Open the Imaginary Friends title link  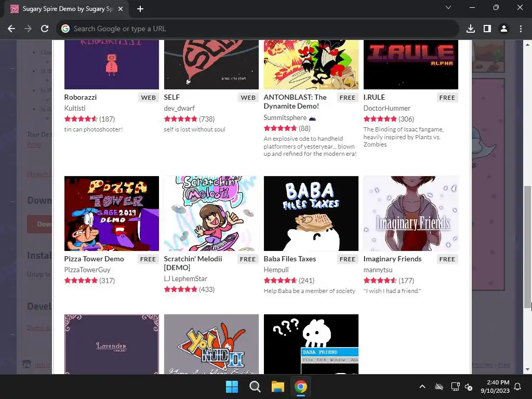pos(393,259)
